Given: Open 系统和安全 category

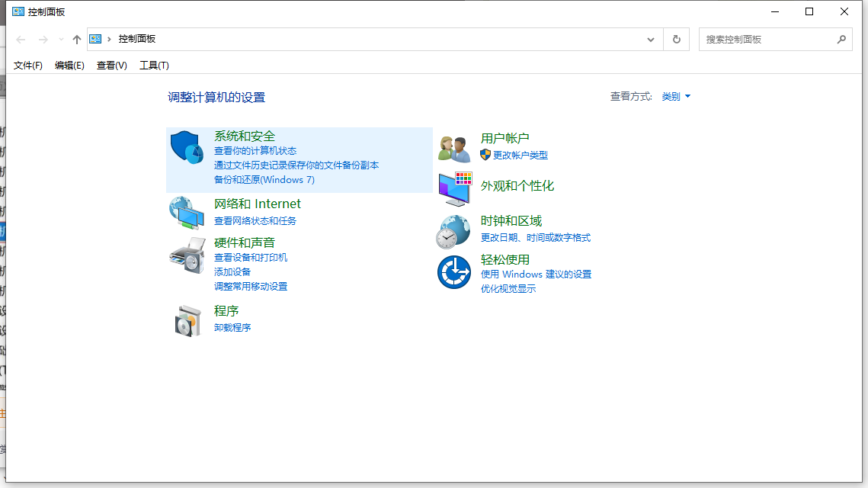Looking at the screenshot, I should tap(245, 136).
